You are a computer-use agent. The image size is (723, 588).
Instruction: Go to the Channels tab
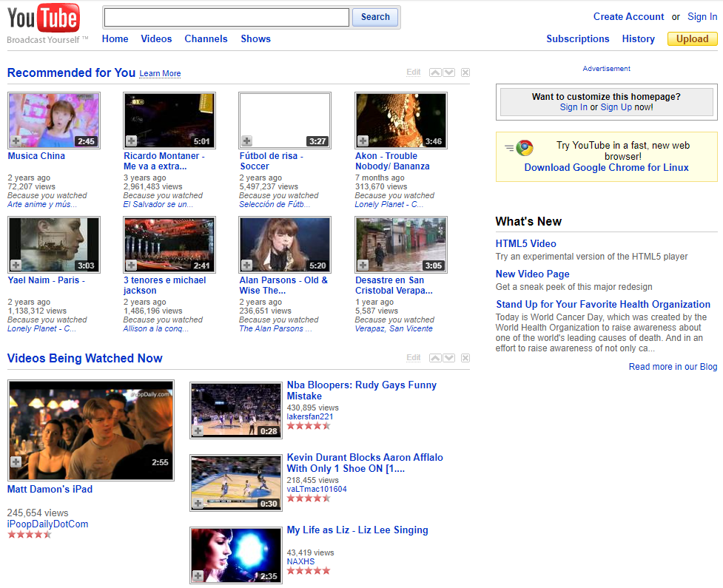click(206, 38)
